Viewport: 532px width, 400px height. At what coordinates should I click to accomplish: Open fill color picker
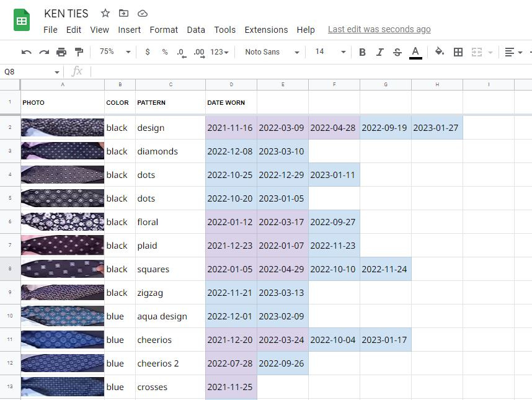440,51
